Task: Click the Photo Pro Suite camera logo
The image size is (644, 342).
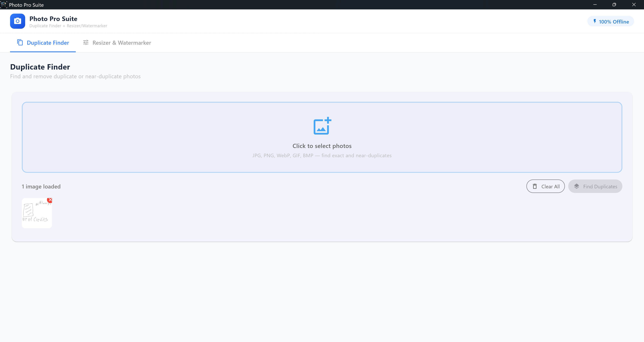Action: click(17, 21)
